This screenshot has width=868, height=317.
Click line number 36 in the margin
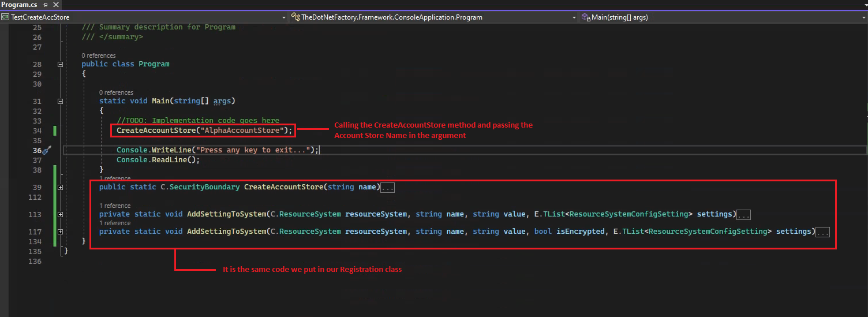pos(37,150)
